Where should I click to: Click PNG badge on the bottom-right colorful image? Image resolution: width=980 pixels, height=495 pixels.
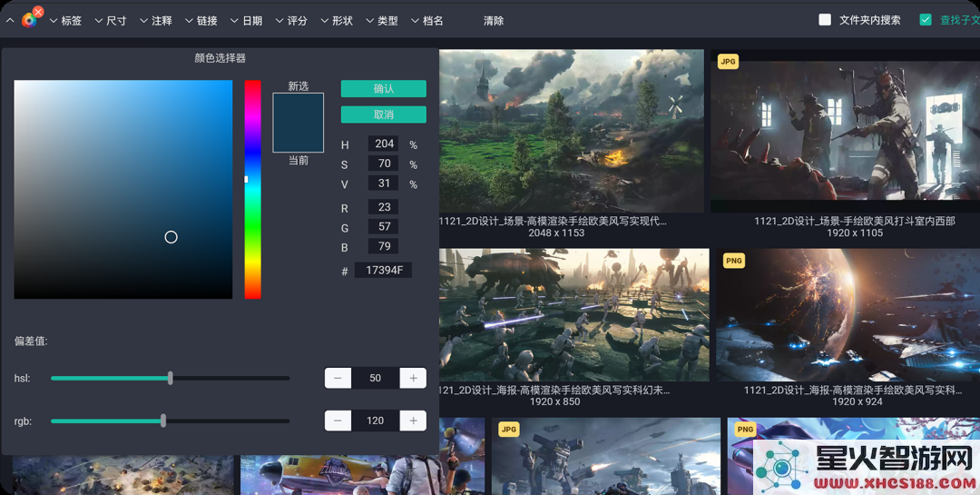pyautogui.click(x=745, y=429)
